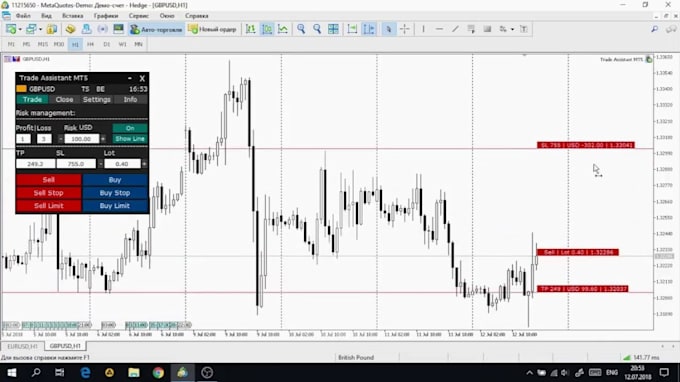Select the horizontal line tool
Image resolution: width=680 pixels, height=382 pixels.
coord(439,29)
